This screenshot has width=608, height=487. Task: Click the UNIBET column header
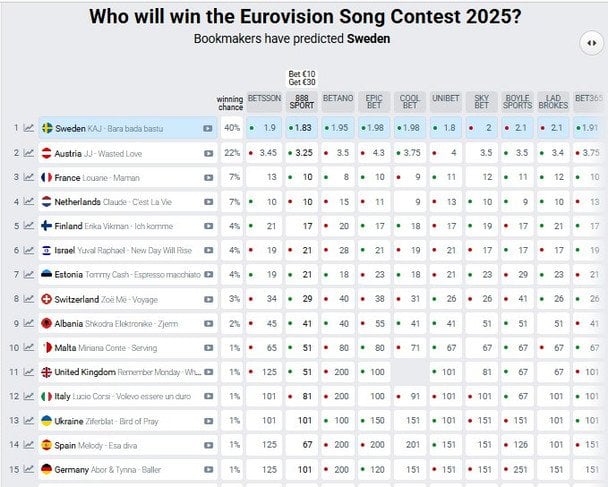(x=445, y=99)
